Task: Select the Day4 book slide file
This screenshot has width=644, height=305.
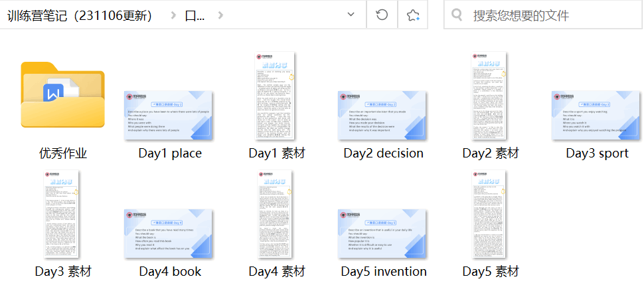Action: click(169, 233)
